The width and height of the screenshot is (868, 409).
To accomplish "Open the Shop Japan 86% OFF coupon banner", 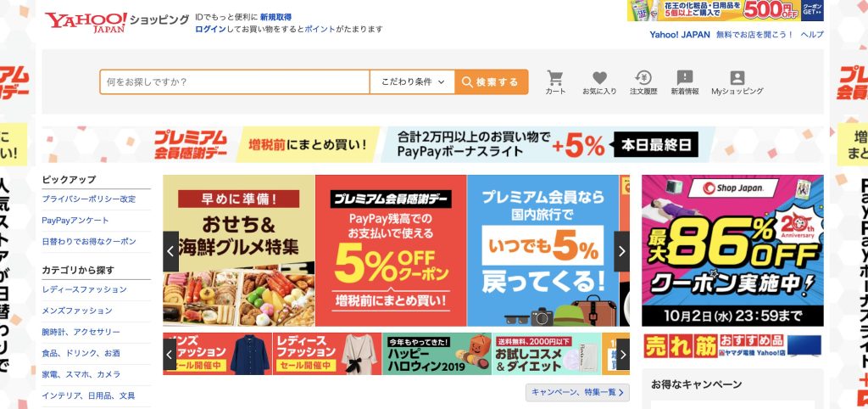I will pyautogui.click(x=732, y=250).
